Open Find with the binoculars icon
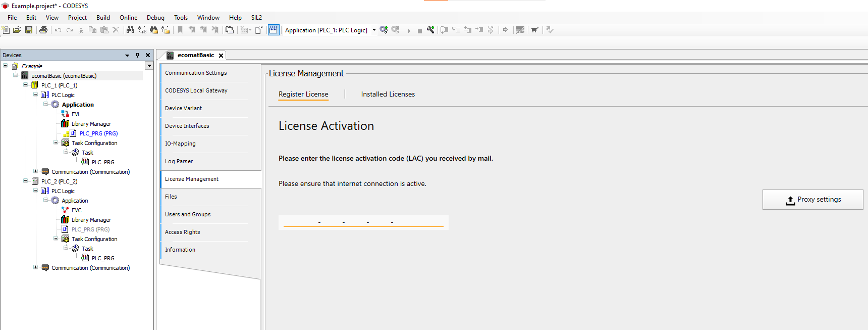868x330 pixels. pos(130,30)
